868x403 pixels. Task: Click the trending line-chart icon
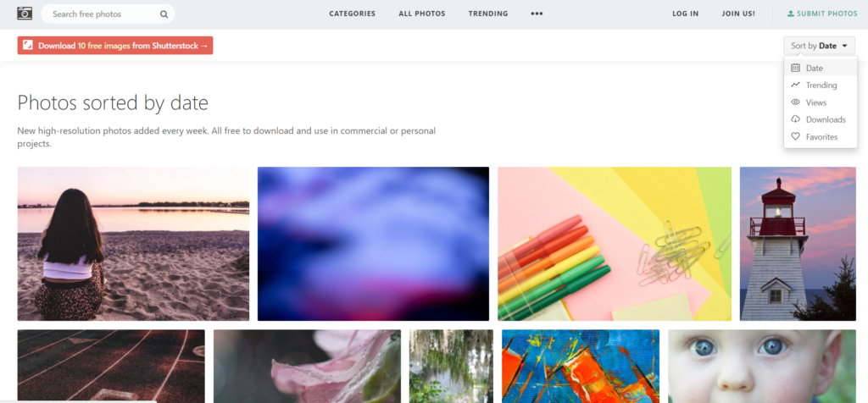tap(795, 86)
